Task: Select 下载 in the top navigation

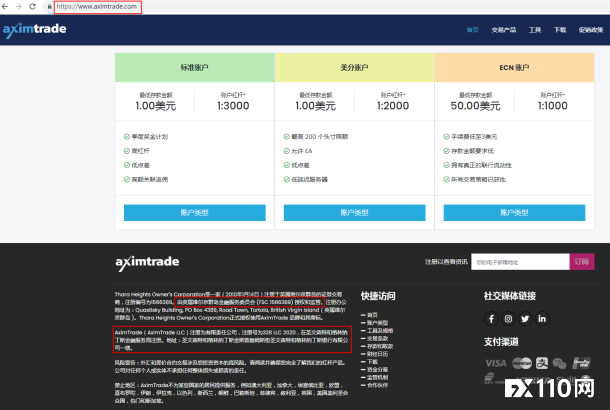Action: pos(559,30)
